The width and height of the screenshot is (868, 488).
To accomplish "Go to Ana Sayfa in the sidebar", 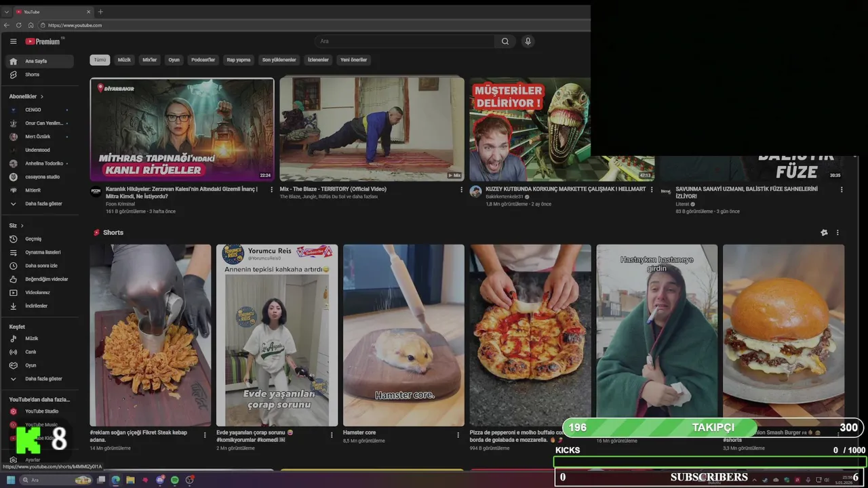I will point(41,61).
